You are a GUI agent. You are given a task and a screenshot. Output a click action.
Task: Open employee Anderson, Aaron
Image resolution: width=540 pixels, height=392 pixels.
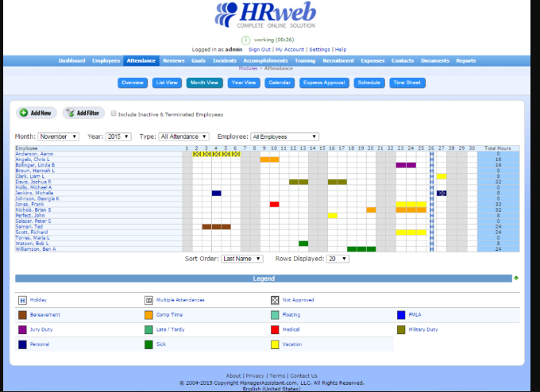click(34, 154)
